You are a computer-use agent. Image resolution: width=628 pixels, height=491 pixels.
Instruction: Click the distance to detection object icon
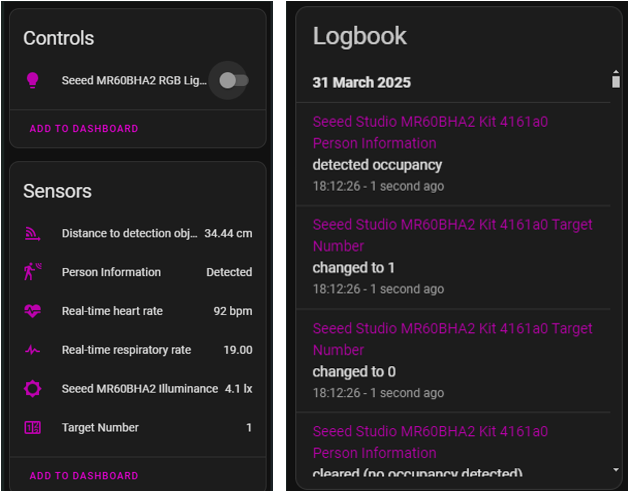(x=32, y=233)
